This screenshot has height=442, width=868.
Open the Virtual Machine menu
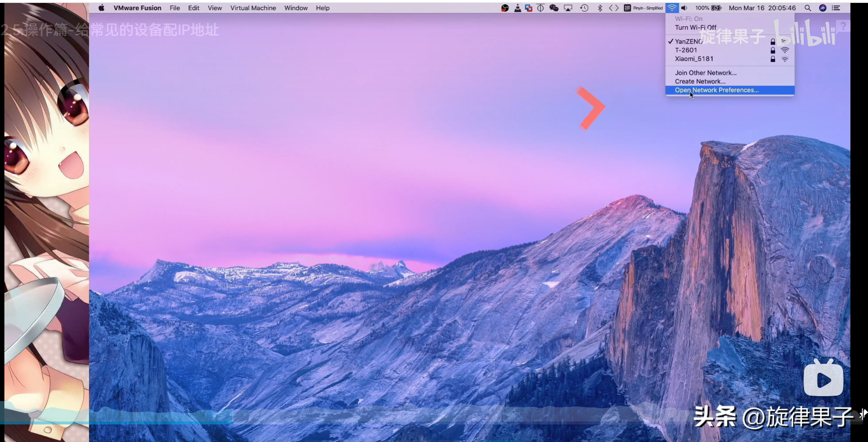pos(253,8)
